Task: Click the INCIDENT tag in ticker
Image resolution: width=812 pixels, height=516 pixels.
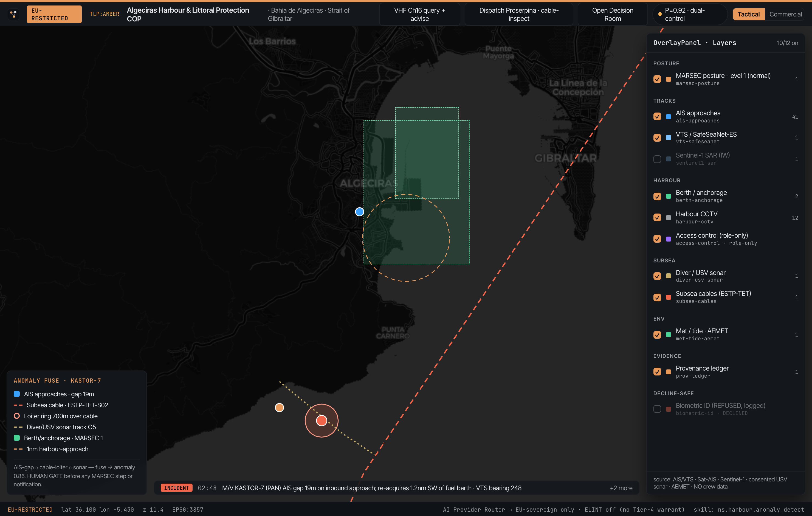Action: tap(176, 488)
